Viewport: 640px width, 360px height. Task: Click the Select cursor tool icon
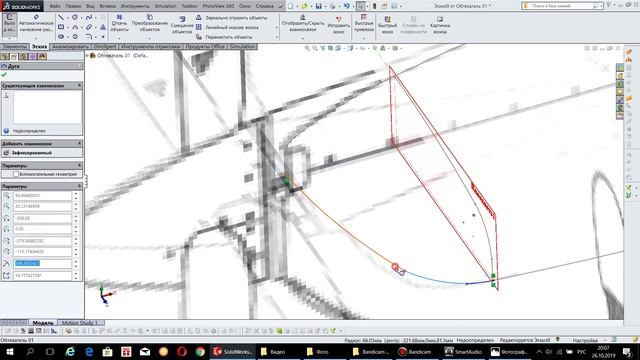click(x=360, y=6)
